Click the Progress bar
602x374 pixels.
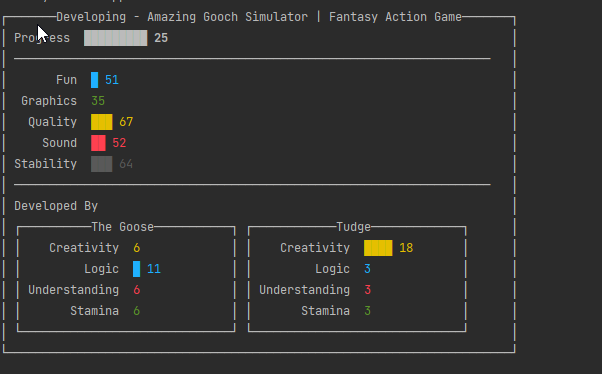tap(116, 38)
